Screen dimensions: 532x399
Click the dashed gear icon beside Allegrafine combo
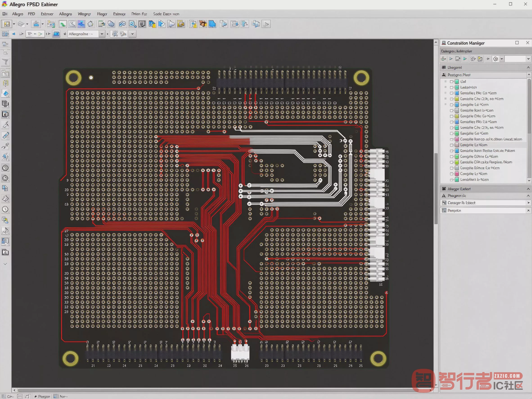tap(115, 34)
